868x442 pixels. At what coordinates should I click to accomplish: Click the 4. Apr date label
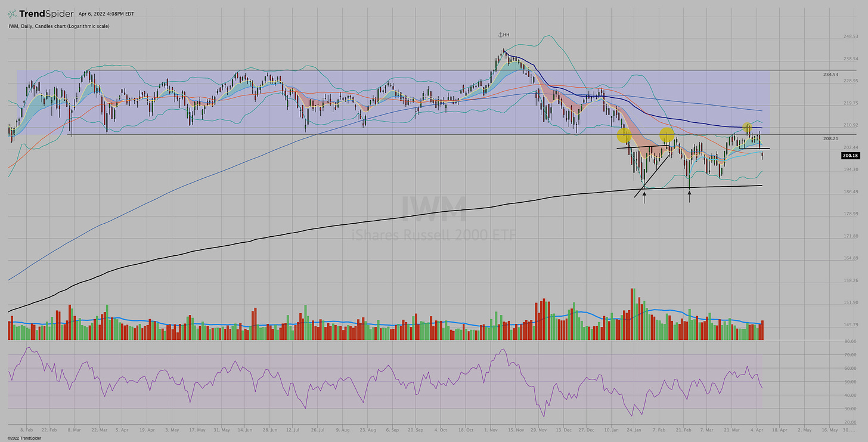[757, 429]
